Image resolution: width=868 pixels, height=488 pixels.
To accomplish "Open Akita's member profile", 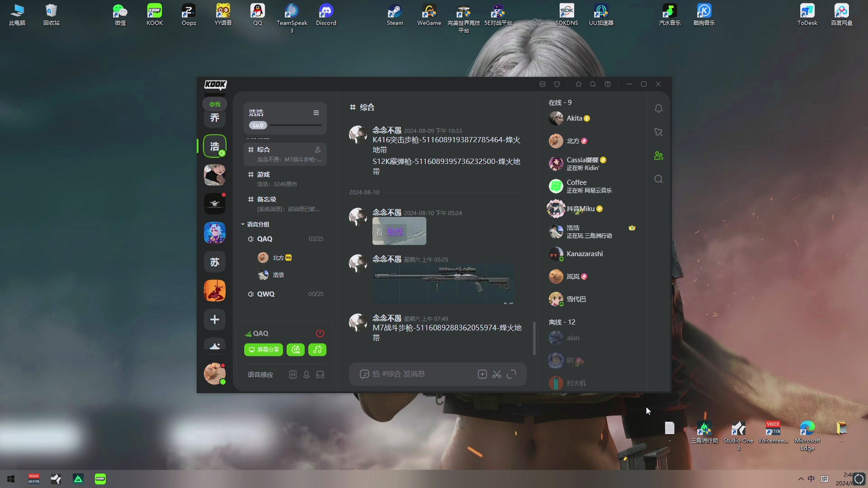I will (592, 118).
